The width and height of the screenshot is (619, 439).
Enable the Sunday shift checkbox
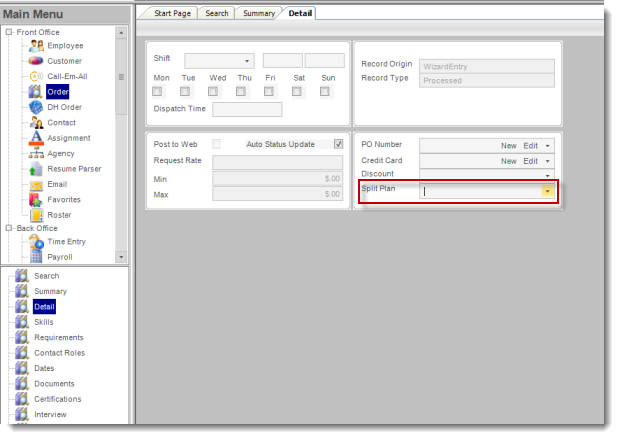325,91
